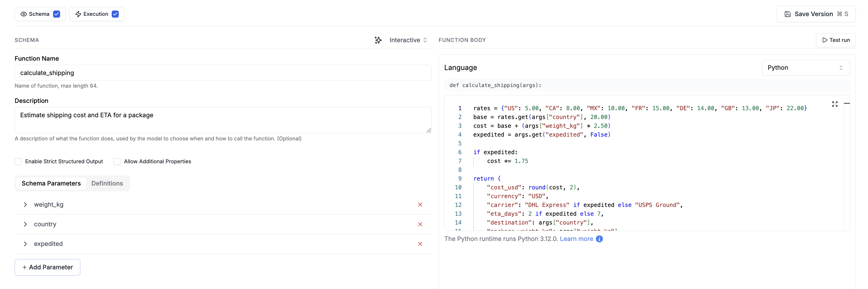Check Allow Additional Properties
The width and height of the screenshot is (868, 289).
coord(117,161)
